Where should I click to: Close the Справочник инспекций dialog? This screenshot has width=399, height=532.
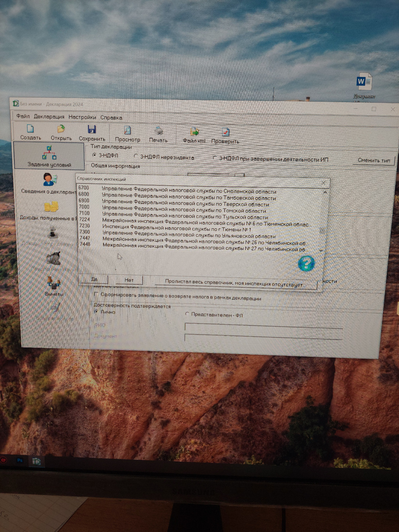323,183
